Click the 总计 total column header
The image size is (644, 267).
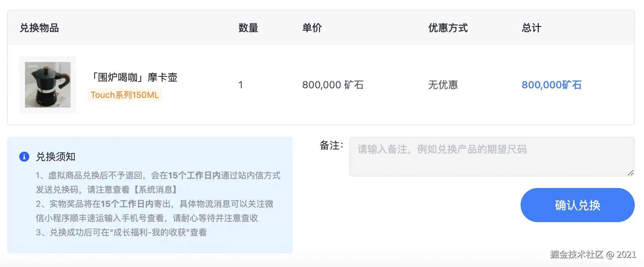coord(531,27)
